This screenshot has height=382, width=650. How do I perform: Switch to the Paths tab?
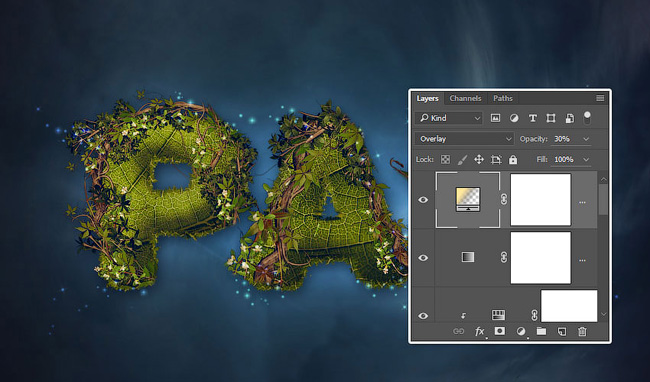click(x=502, y=98)
